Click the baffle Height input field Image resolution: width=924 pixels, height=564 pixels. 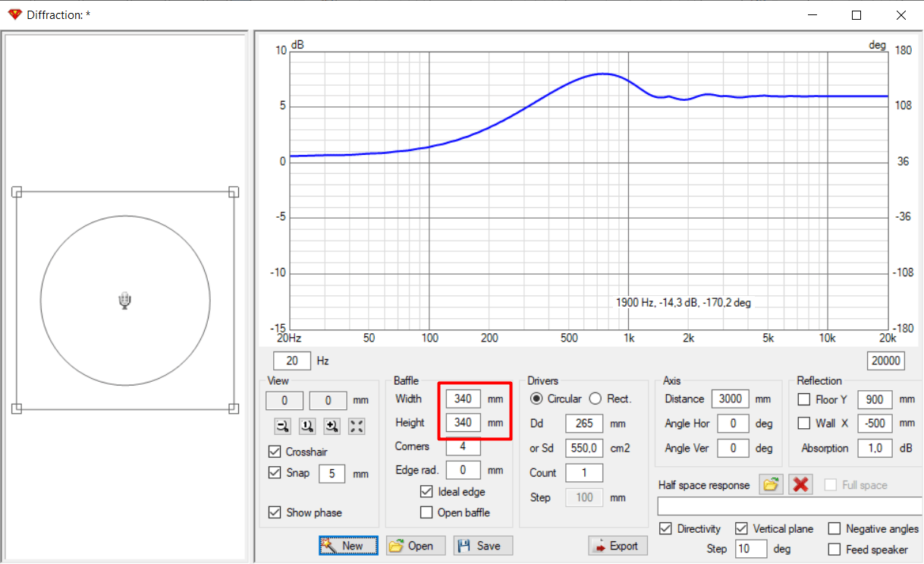[463, 422]
